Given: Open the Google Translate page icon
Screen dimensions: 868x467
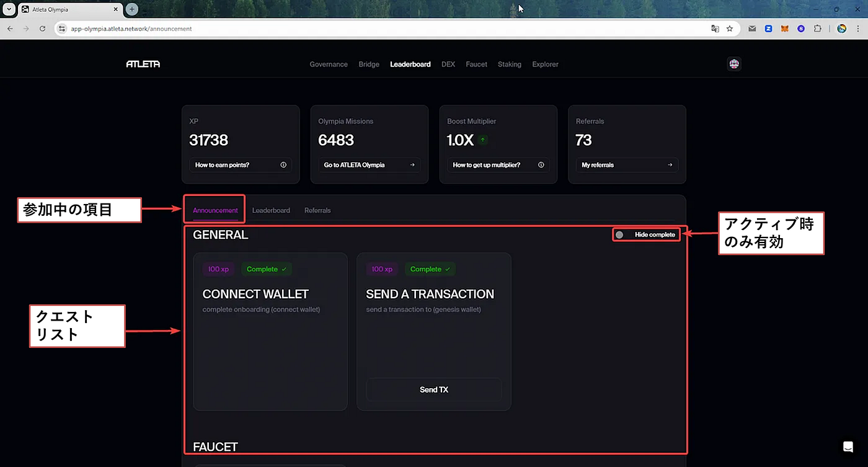Looking at the screenshot, I should click(x=715, y=29).
